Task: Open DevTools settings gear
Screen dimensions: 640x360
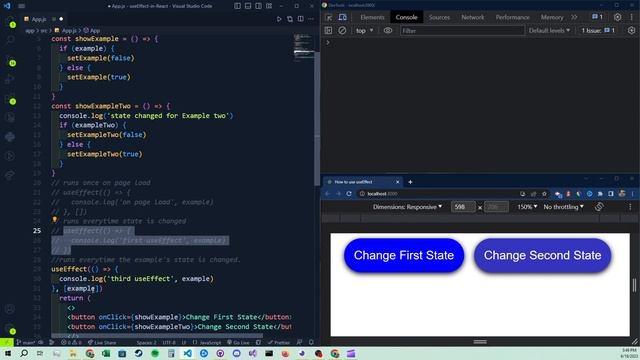Action: tap(618, 17)
